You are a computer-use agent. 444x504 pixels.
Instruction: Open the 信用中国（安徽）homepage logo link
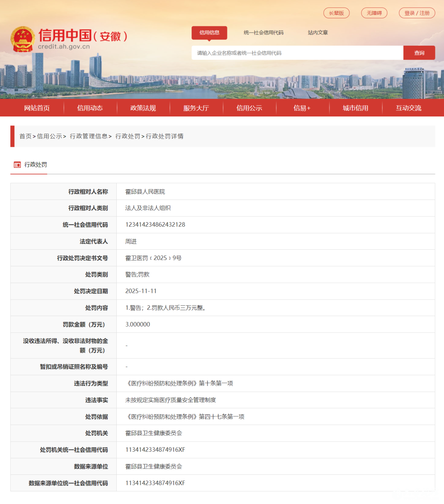82,37
